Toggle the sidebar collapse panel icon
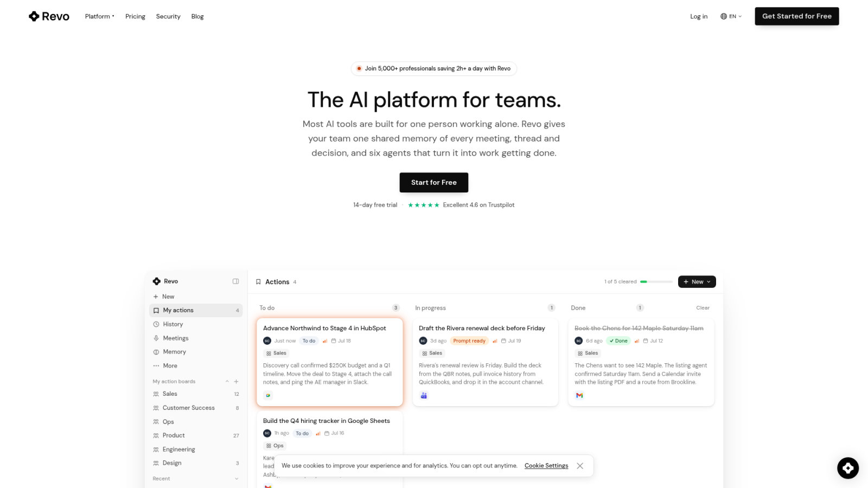The height and width of the screenshot is (488, 868). 236,281
